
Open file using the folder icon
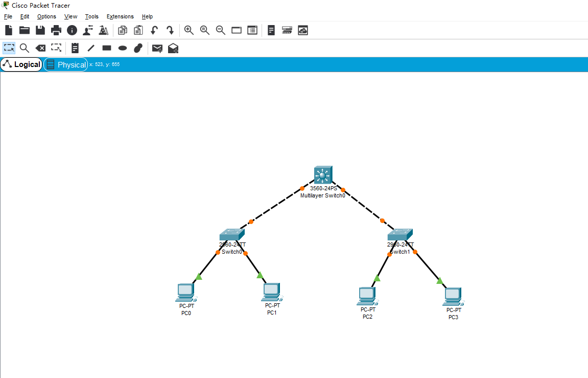tap(25, 30)
